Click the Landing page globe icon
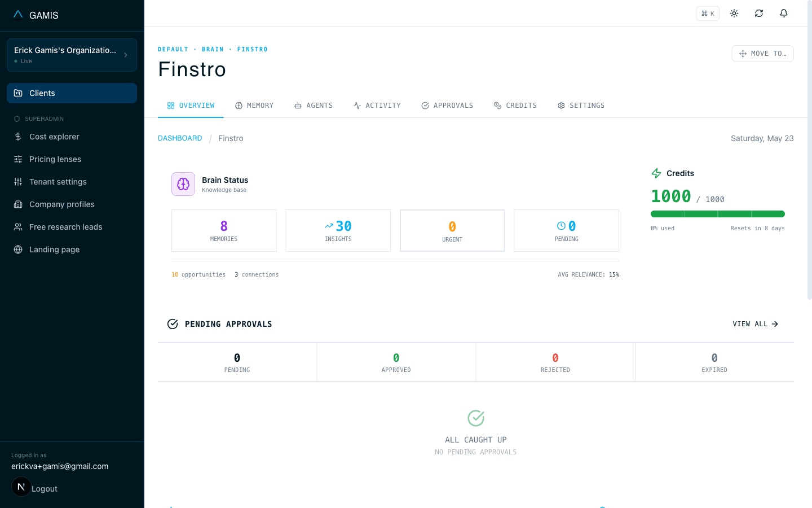This screenshot has height=508, width=812. [18, 249]
